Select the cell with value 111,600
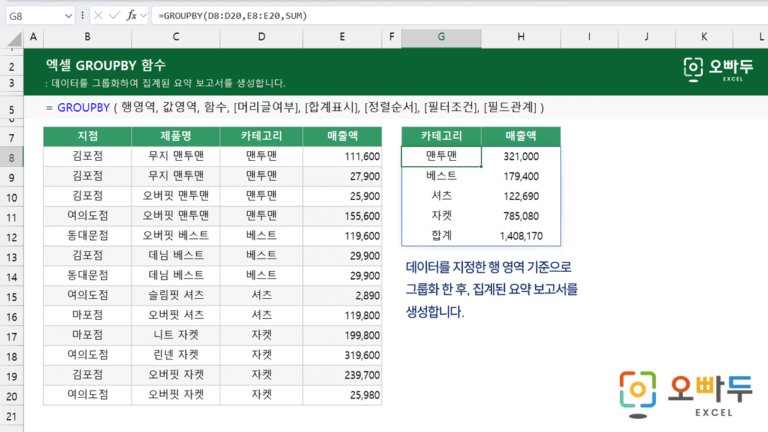The height and width of the screenshot is (432, 768). pos(342,156)
